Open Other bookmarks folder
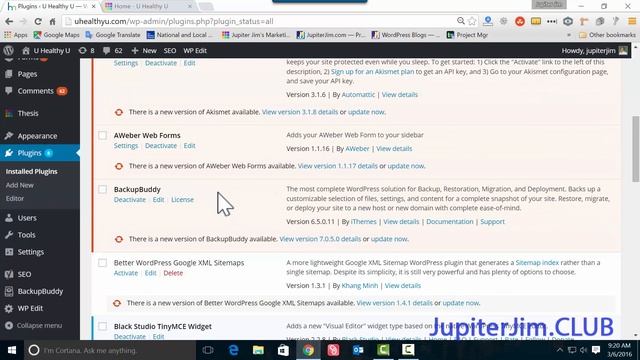The image size is (640, 360). point(607,35)
